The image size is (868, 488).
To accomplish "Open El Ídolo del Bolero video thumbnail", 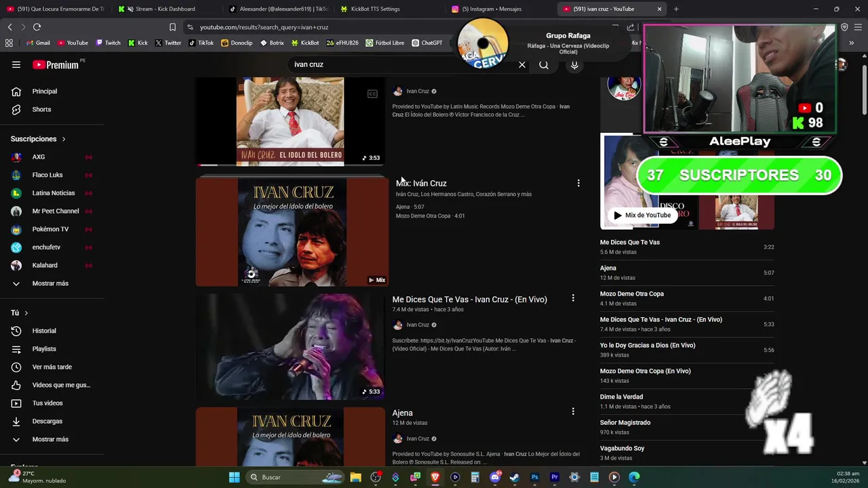I will [291, 121].
